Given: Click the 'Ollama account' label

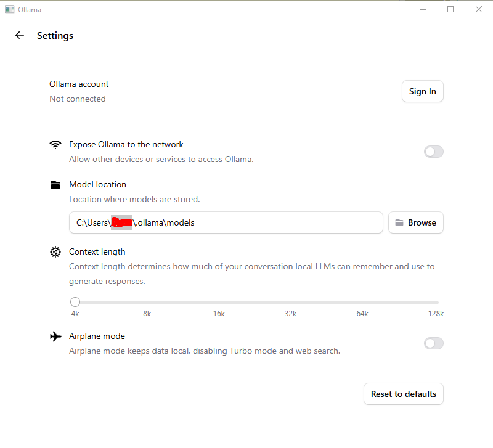Looking at the screenshot, I should (79, 84).
